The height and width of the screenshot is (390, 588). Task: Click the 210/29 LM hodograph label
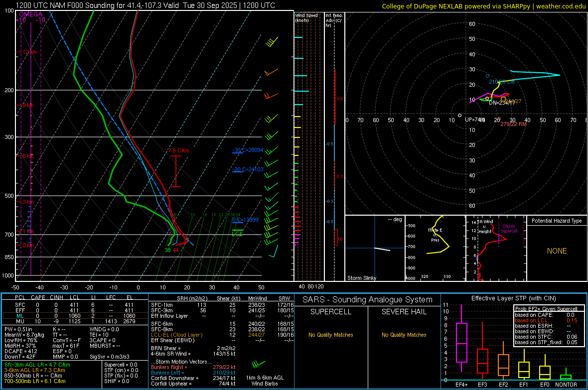point(501,82)
